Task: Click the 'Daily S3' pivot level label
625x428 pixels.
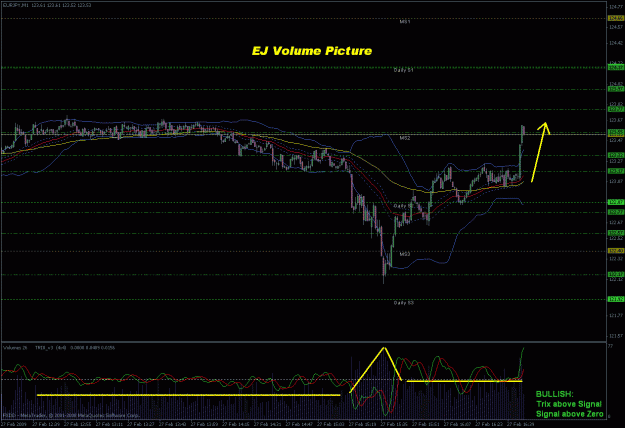Action: [404, 303]
